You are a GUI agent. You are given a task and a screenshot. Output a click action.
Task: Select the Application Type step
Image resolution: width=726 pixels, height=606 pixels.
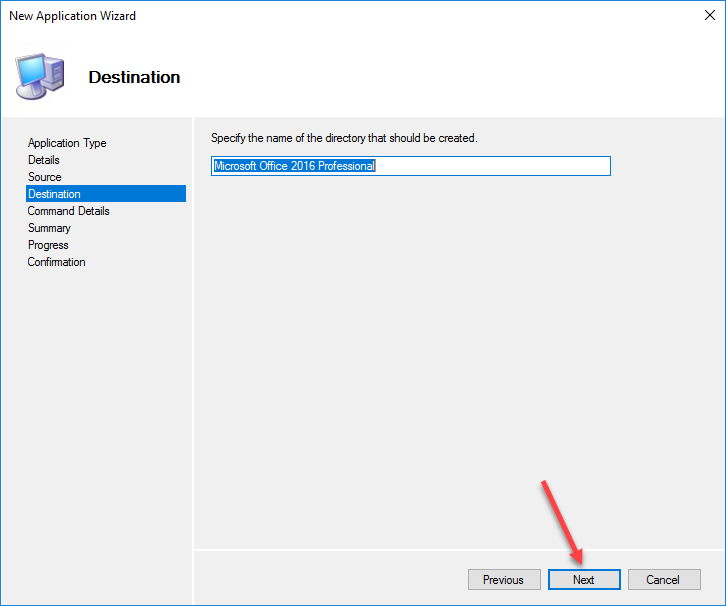pos(67,143)
